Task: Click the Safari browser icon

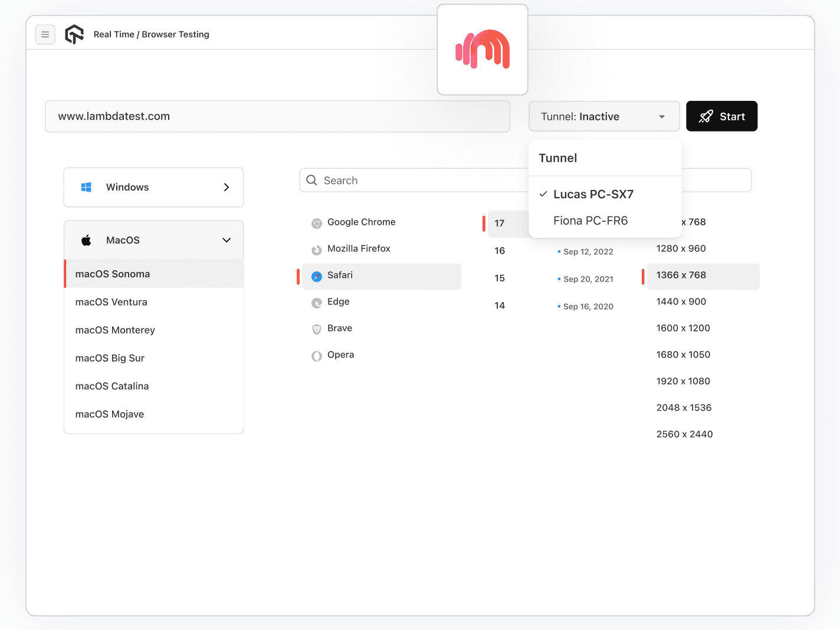Action: point(317,275)
